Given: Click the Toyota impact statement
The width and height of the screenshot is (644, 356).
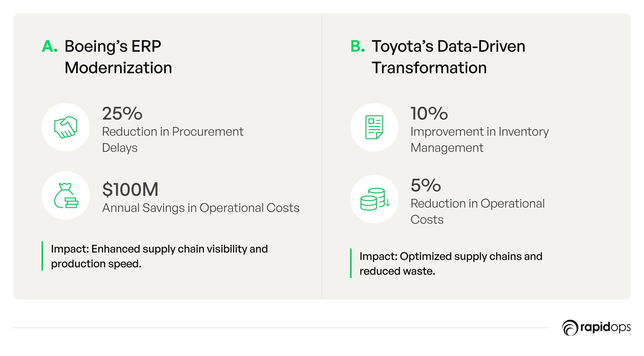Looking at the screenshot, I should pyautogui.click(x=451, y=264).
